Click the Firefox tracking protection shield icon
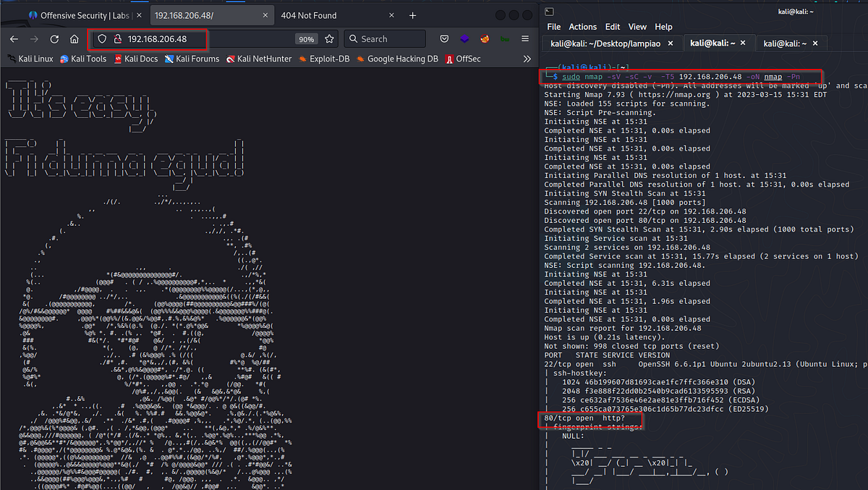 click(x=102, y=38)
